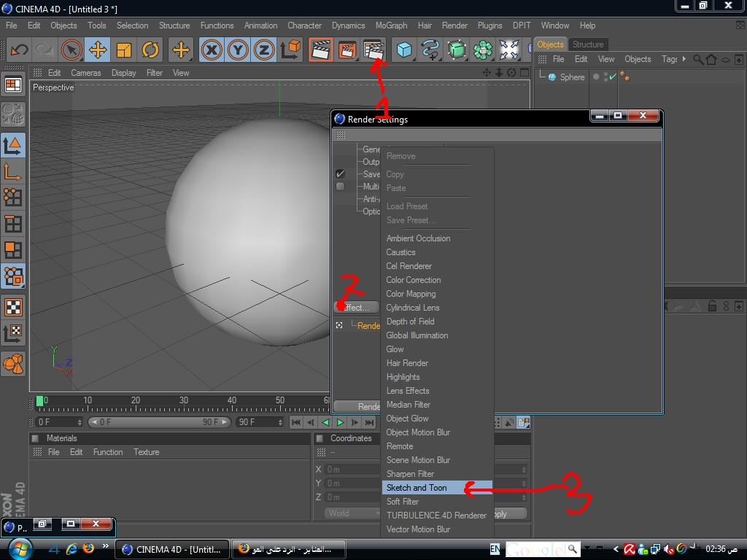Switch to the Structure tab
The width and height of the screenshot is (747, 560).
(x=588, y=44)
